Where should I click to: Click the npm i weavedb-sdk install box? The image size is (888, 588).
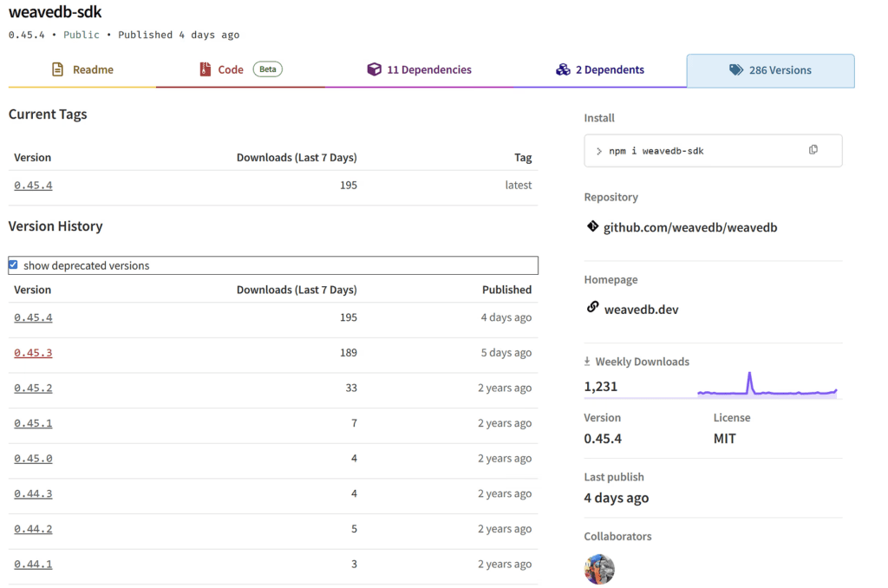click(x=713, y=151)
